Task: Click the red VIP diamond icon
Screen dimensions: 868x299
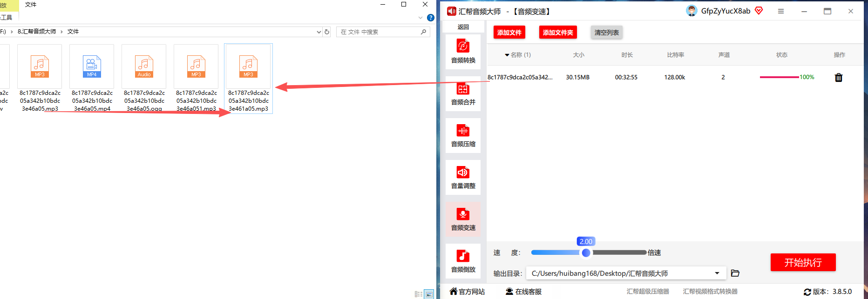Action: pos(759,11)
